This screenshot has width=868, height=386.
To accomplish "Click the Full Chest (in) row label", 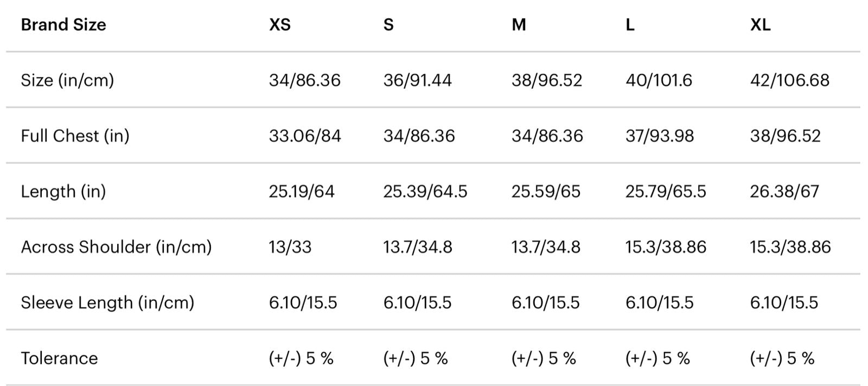I will click(75, 136).
